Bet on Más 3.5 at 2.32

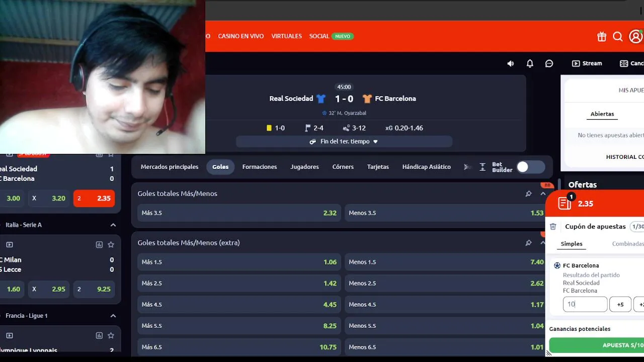239,213
